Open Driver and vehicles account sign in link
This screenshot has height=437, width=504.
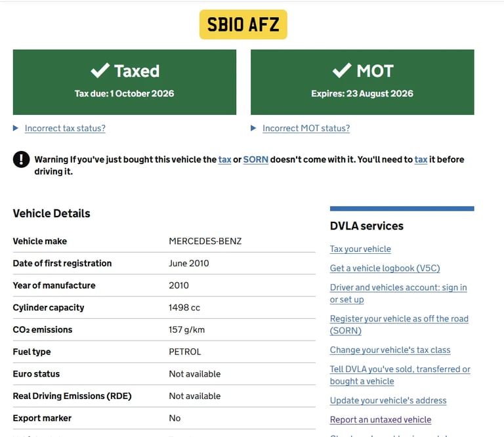pos(398,293)
